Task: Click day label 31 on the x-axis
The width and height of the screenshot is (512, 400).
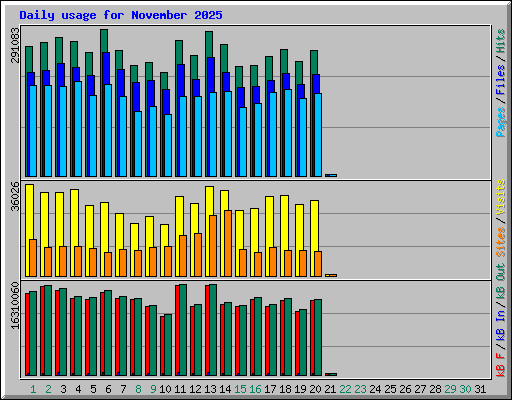Action: click(480, 389)
